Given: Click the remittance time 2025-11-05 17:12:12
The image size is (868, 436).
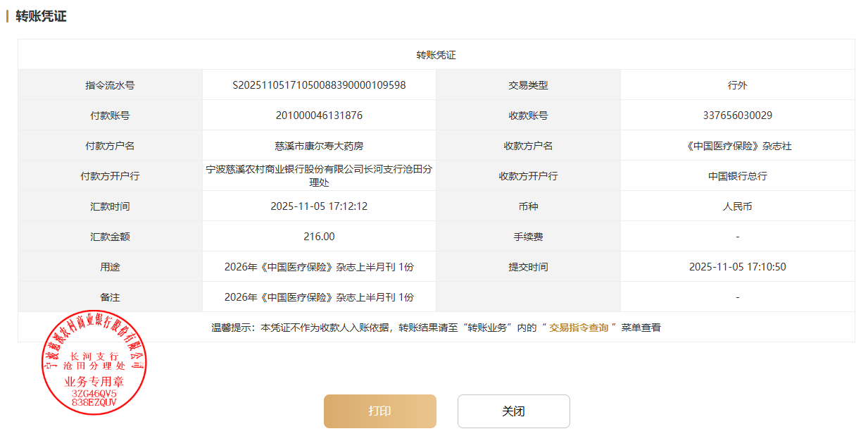Looking at the screenshot, I should 319,206.
